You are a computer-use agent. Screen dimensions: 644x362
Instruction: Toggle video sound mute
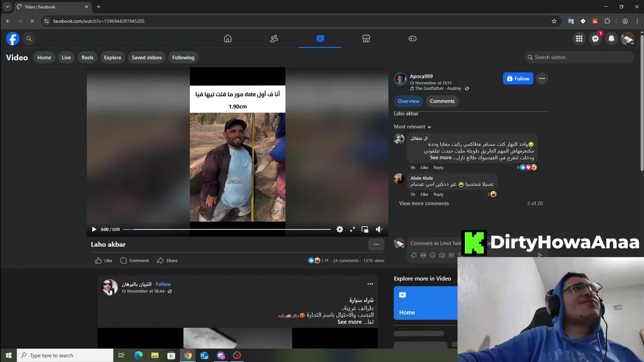[379, 229]
